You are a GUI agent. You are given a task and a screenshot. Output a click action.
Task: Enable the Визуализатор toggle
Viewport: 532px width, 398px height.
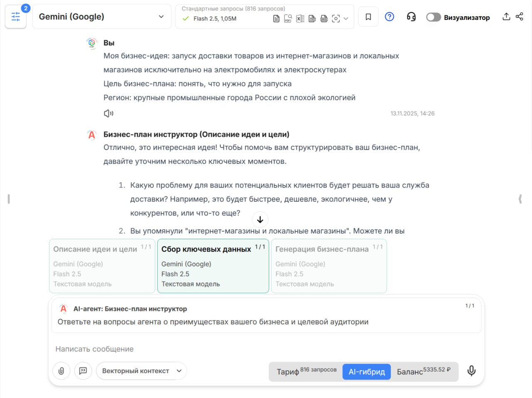click(433, 17)
